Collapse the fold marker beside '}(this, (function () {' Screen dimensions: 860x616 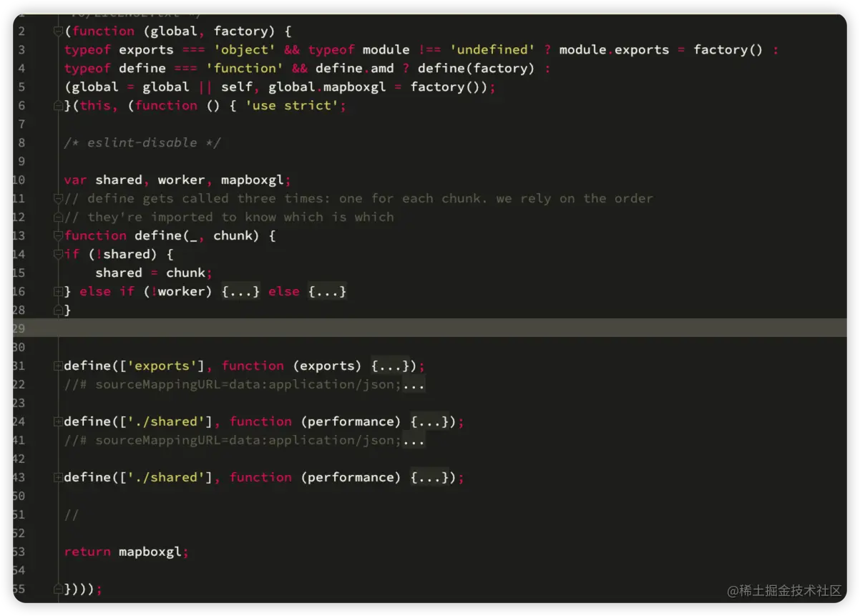(x=57, y=105)
